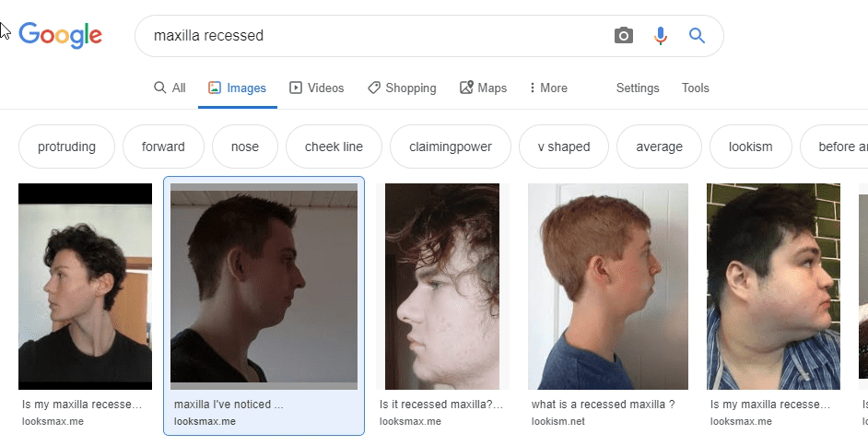Select the 'protruding' filter chip
Image resolution: width=868 pixels, height=446 pixels.
point(66,147)
